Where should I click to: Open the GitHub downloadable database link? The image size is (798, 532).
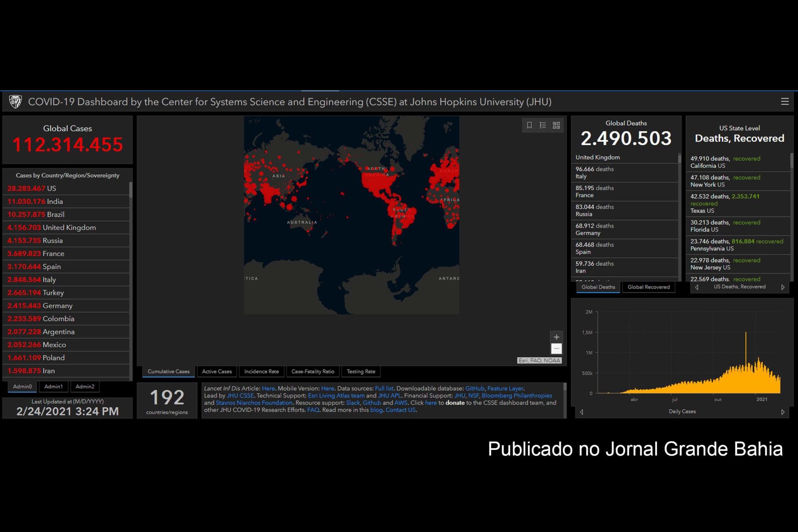(475, 389)
